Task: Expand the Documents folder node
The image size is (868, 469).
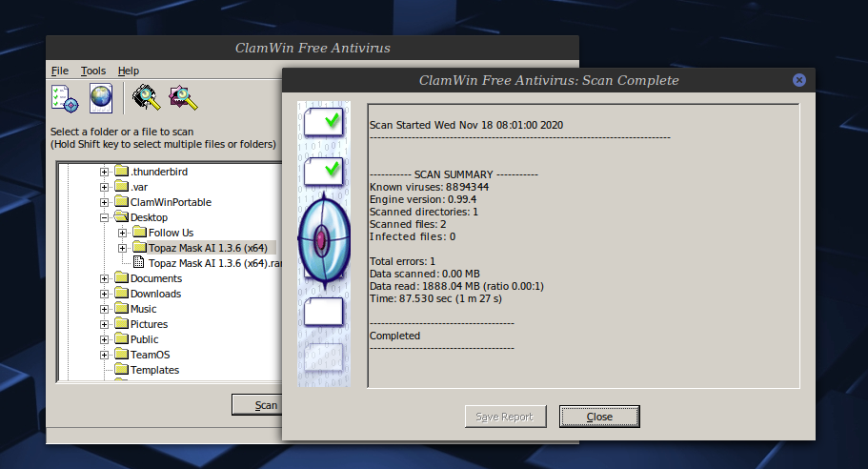Action: point(104,278)
